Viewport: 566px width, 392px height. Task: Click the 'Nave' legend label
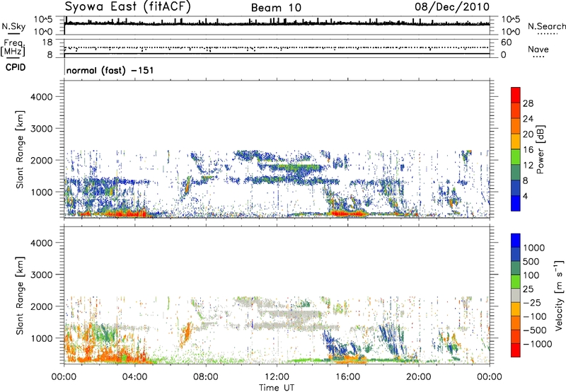(x=538, y=50)
